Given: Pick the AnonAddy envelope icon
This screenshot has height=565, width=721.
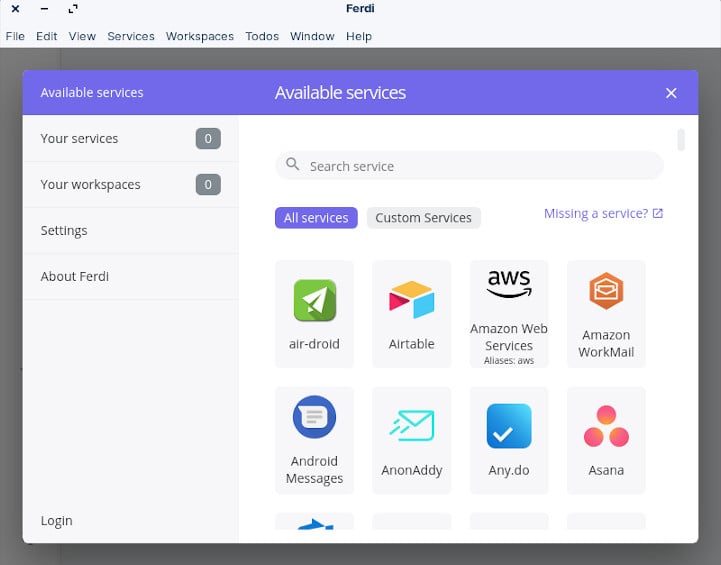Looking at the screenshot, I should coord(412,425).
